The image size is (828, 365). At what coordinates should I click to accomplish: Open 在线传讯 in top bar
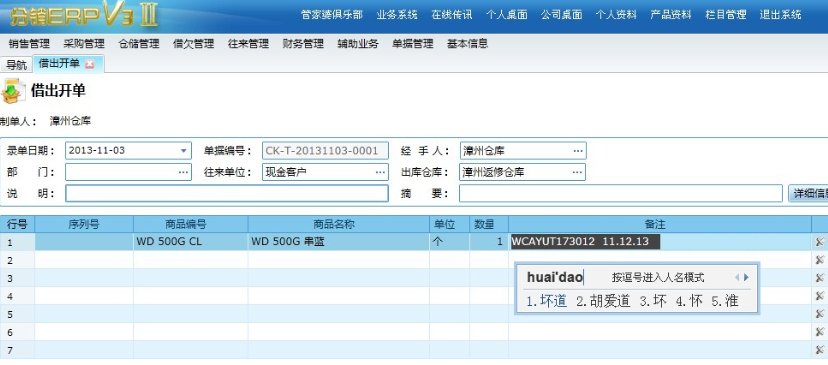point(451,15)
